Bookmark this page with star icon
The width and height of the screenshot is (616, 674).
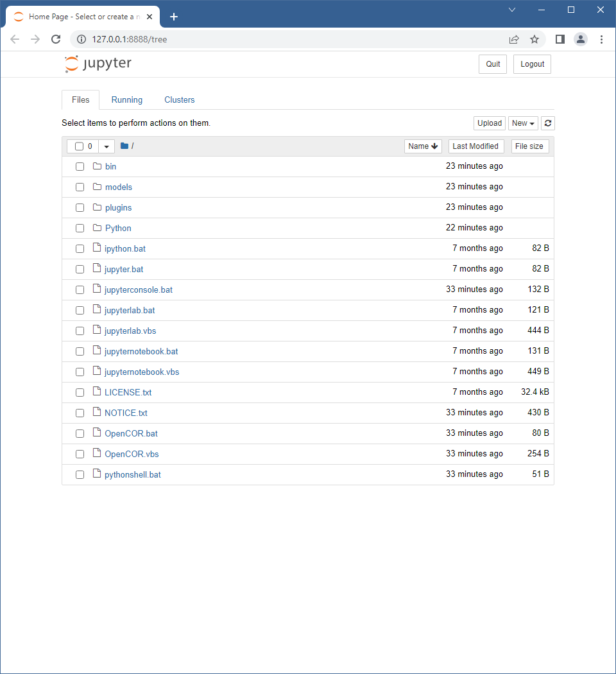(535, 39)
